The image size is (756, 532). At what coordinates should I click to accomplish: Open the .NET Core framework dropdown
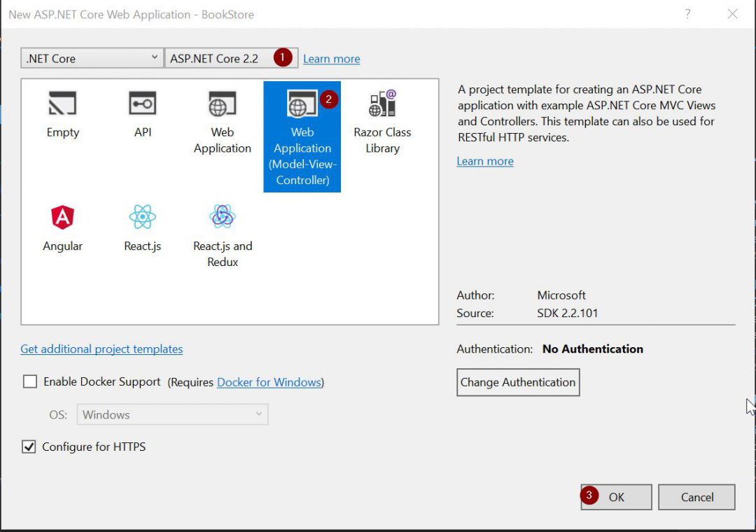[92, 59]
